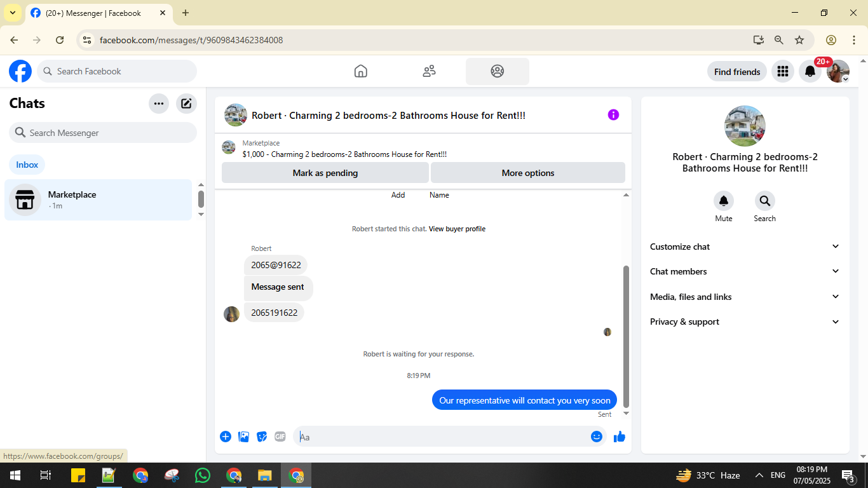Viewport: 868px width, 488px height.
Task: Open the Facebook logo home link
Action: point(20,71)
